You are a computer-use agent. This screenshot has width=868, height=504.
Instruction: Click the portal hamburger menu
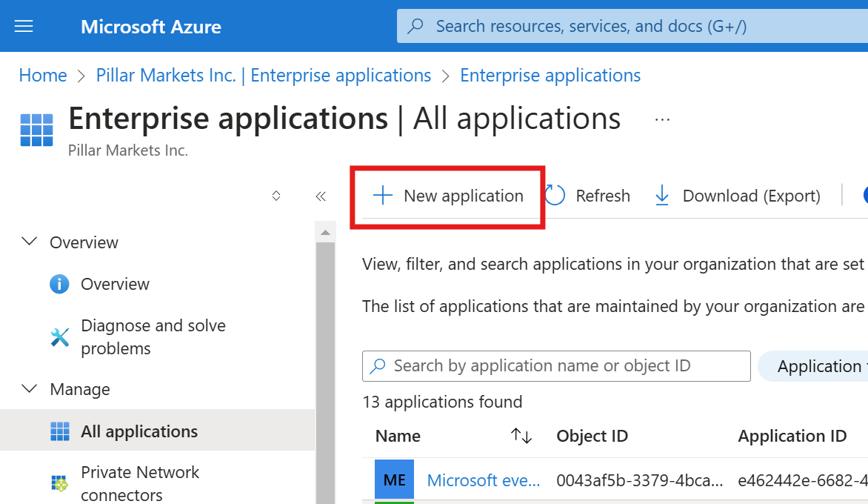tap(24, 25)
